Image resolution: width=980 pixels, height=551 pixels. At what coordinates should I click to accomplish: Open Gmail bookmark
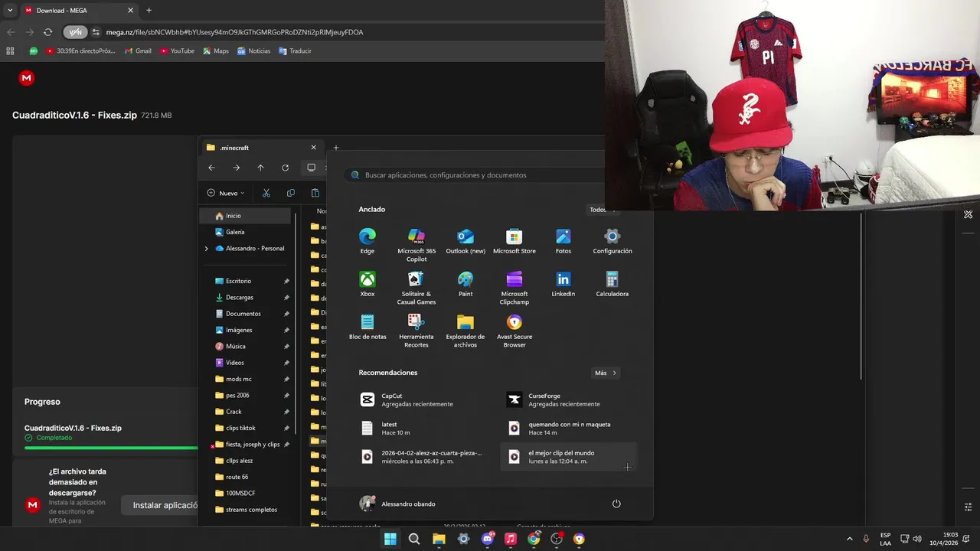pos(138,51)
